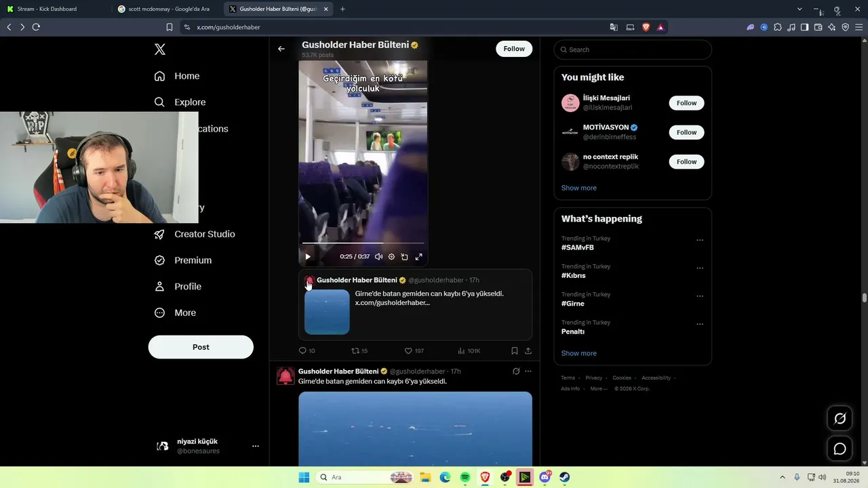Mute the video volume

[378, 257]
